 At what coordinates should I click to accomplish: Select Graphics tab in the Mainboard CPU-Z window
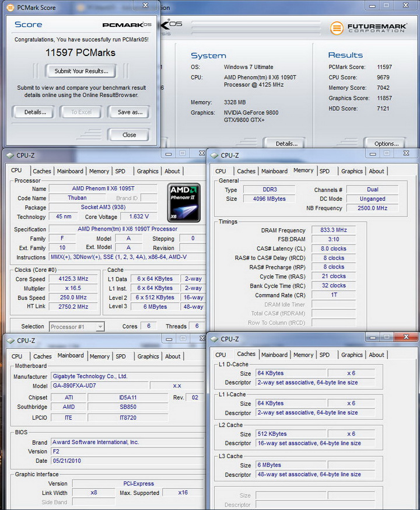148,357
